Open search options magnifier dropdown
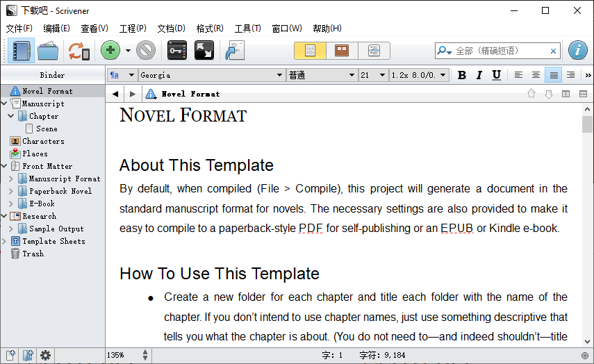The height and width of the screenshot is (364, 594). point(444,51)
